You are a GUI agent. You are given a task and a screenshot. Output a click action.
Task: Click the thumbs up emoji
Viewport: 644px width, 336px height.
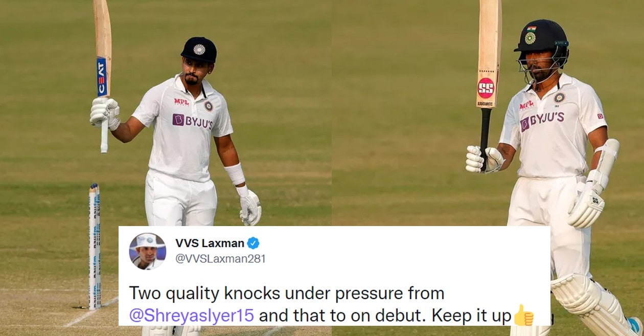coord(522,315)
